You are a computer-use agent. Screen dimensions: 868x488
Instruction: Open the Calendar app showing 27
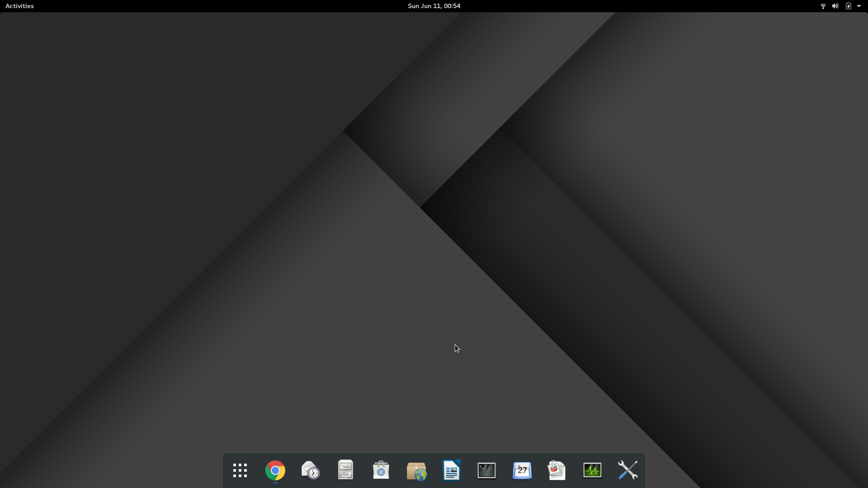(522, 470)
